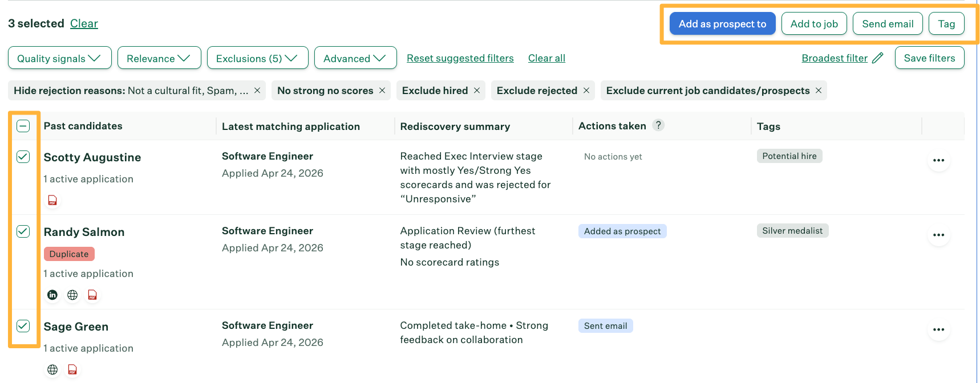Uncheck Sage Green's checkbox
The height and width of the screenshot is (383, 980).
(x=23, y=326)
